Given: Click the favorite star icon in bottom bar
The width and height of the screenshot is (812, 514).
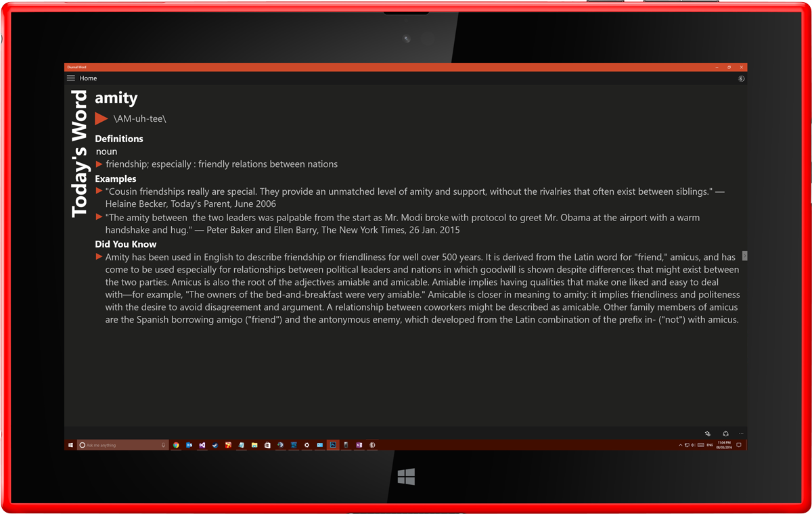Looking at the screenshot, I should [x=707, y=434].
